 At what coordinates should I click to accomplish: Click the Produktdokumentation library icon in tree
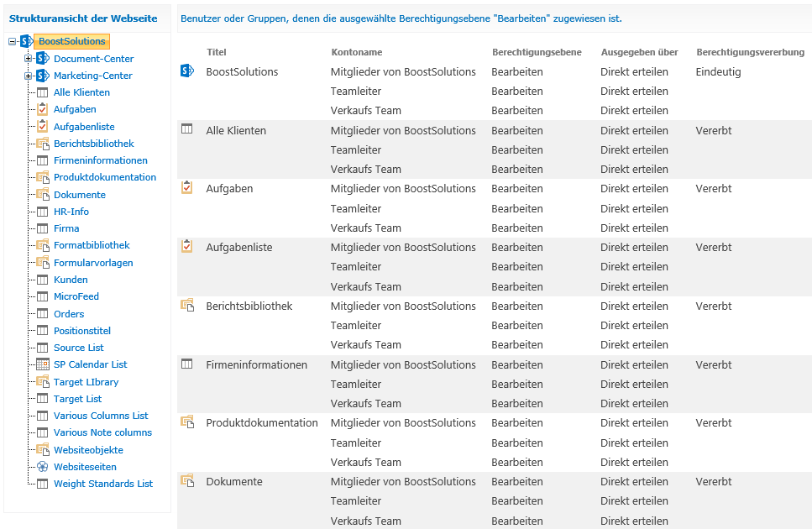point(43,177)
